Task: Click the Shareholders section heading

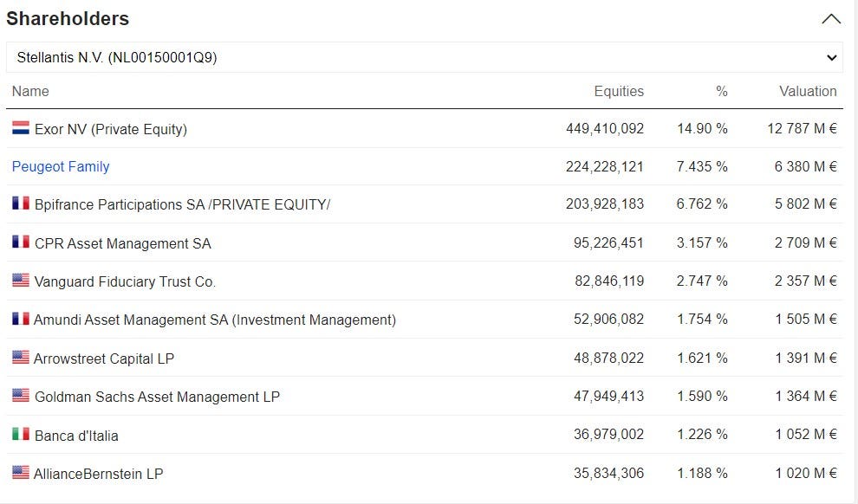Action: [68, 18]
